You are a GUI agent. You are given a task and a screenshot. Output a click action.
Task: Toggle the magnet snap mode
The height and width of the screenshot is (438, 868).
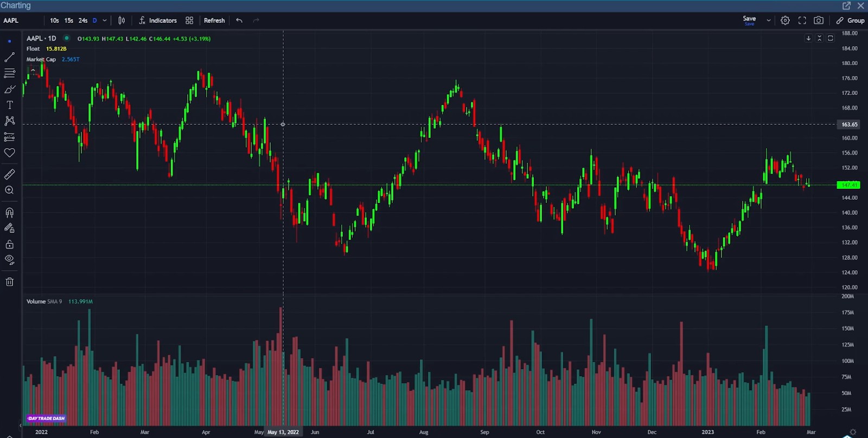9,212
